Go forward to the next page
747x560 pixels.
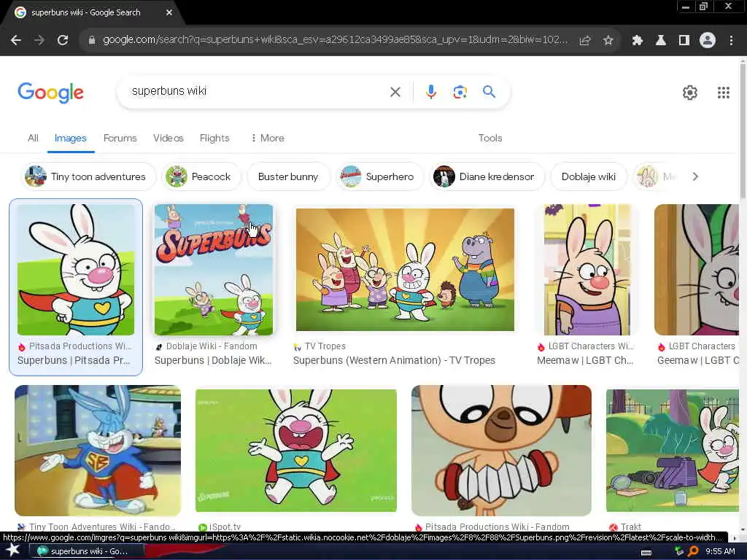click(x=39, y=41)
